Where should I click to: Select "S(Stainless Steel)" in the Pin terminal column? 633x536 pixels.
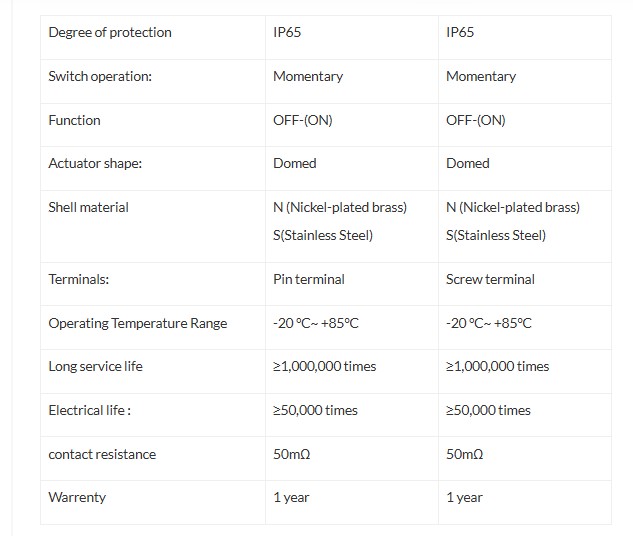(323, 235)
